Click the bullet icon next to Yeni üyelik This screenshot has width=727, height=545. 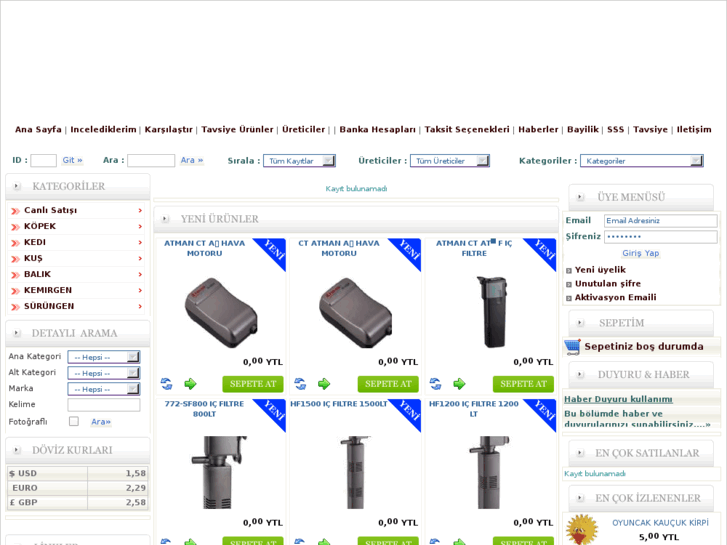pyautogui.click(x=569, y=270)
